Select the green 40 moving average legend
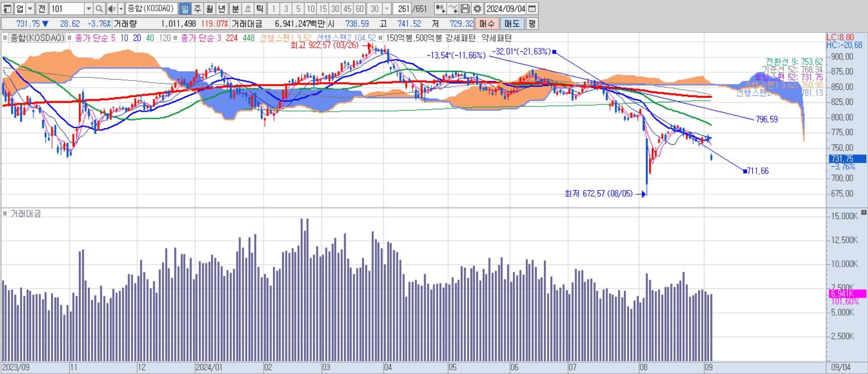The height and width of the screenshot is (374, 868). click(150, 38)
